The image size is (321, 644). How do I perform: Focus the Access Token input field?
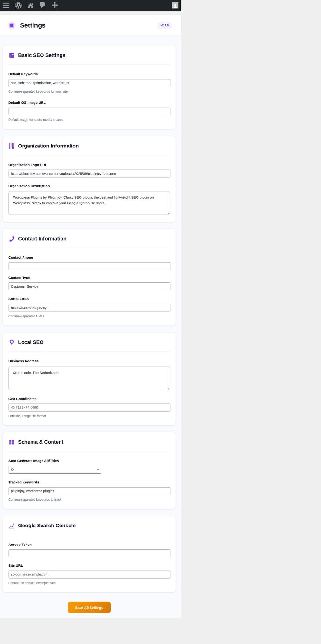89,553
